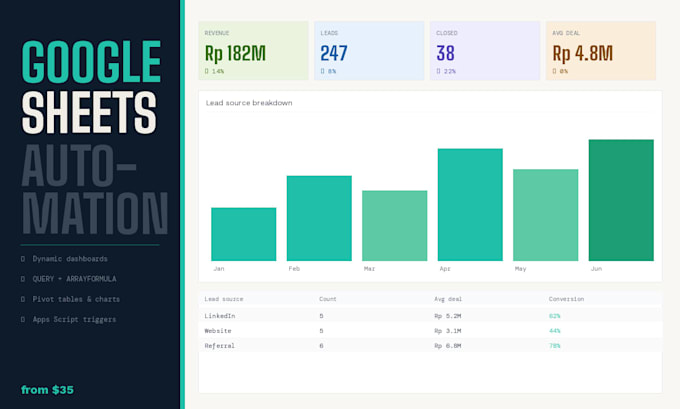
Task: Select the Website row name
Action: [x=218, y=331]
